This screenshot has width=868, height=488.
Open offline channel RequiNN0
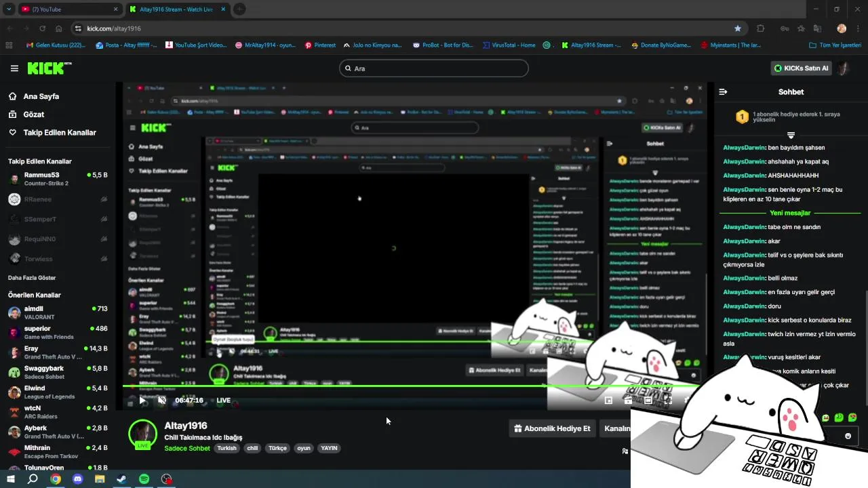58,239
